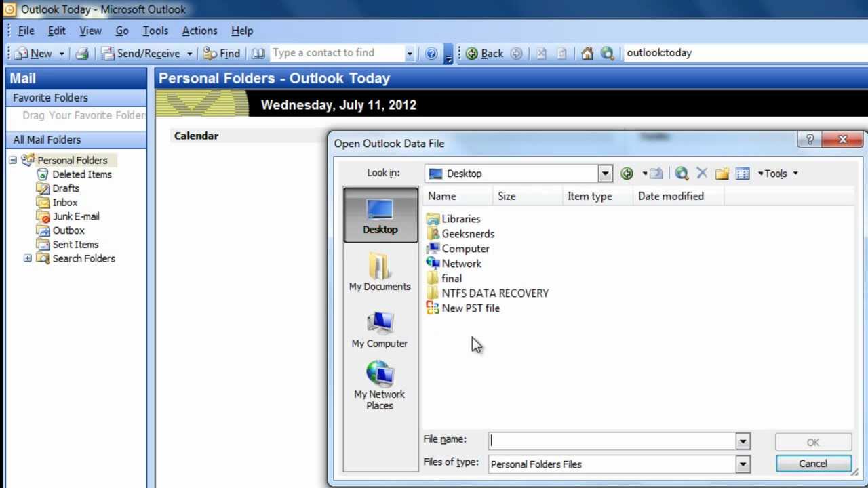Open the Help menu

(x=242, y=30)
